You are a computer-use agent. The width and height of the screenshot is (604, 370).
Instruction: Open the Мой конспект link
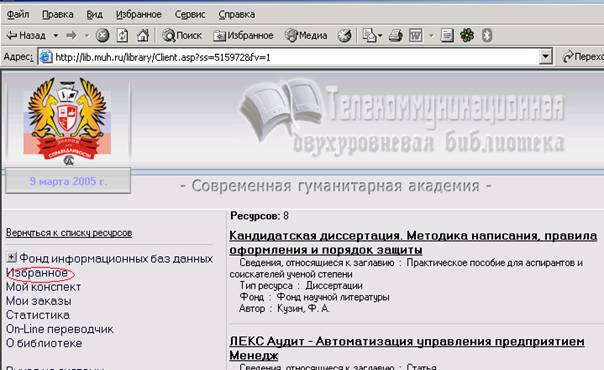click(x=44, y=287)
